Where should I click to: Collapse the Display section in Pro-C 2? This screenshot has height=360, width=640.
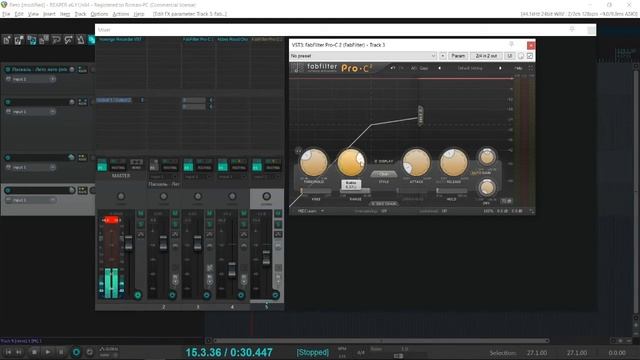[384, 161]
